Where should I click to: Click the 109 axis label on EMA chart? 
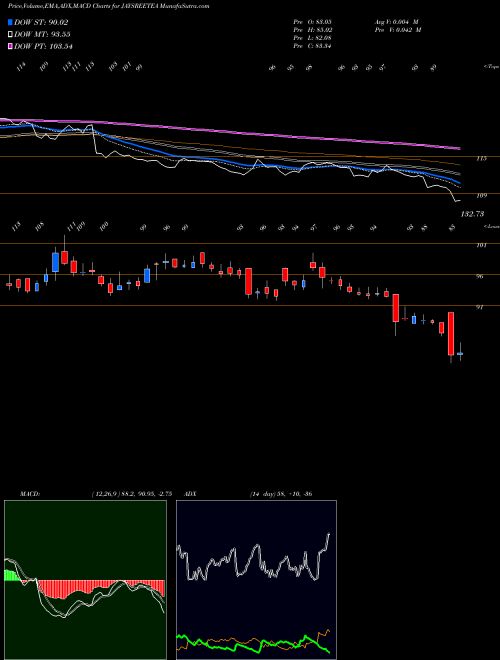482,195
